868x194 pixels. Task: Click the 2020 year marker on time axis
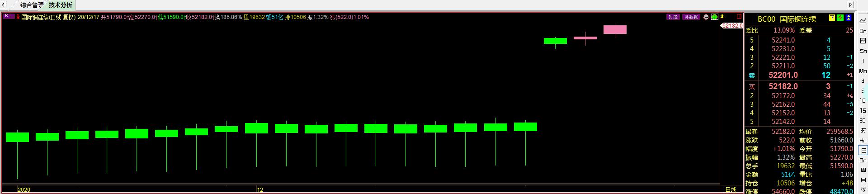point(24,190)
